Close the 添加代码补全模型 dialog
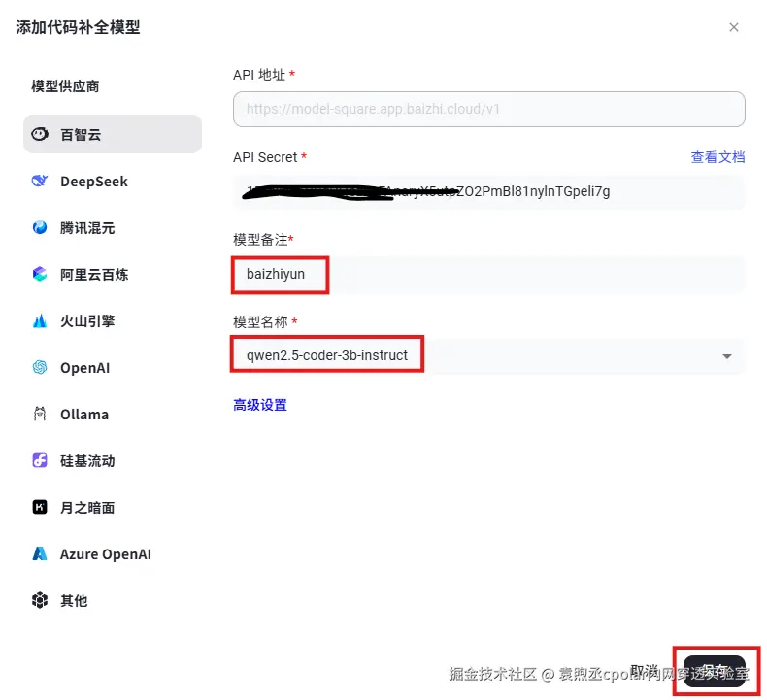Viewport: 767px width, 700px height. tap(733, 27)
